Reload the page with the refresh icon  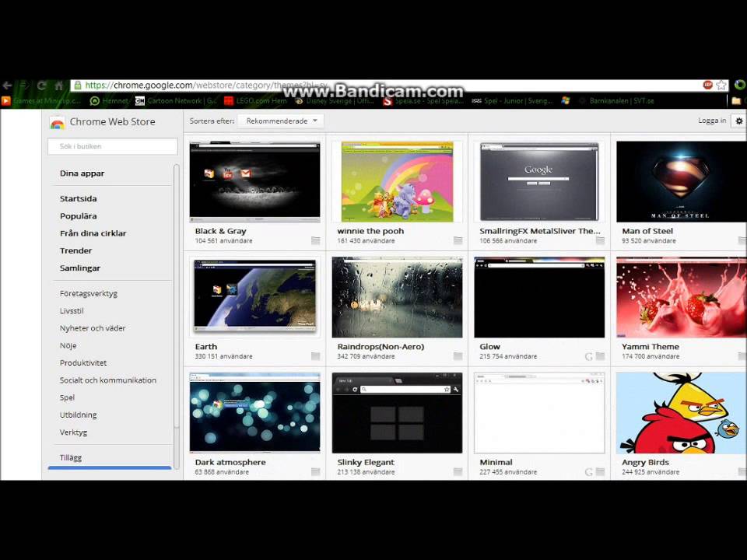tap(41, 86)
